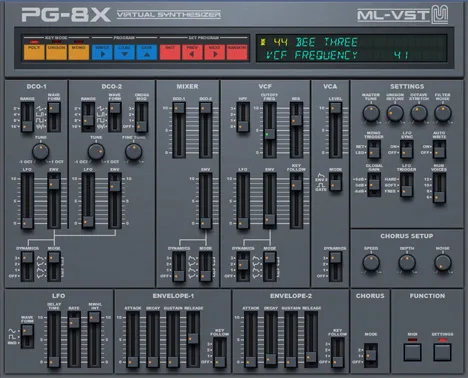Change the Chorus Mode selector switch
Viewport: 468px width, 378px height.
[371, 355]
